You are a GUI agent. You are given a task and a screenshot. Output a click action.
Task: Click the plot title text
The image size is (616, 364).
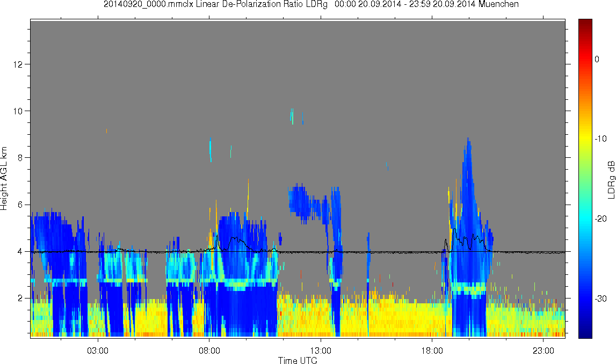coord(311,4)
